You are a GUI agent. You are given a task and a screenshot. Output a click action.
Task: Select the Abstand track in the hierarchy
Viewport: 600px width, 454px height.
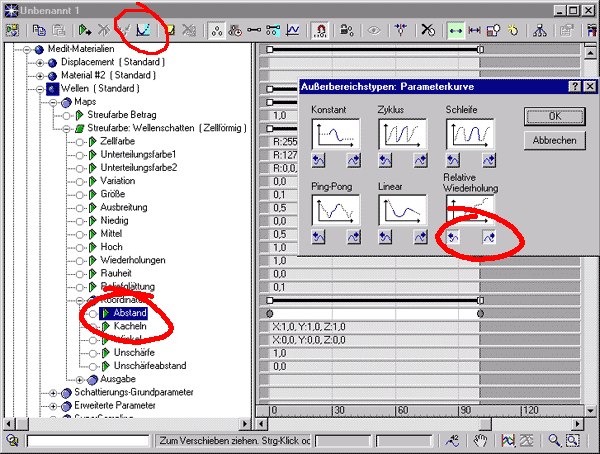pyautogui.click(x=130, y=313)
